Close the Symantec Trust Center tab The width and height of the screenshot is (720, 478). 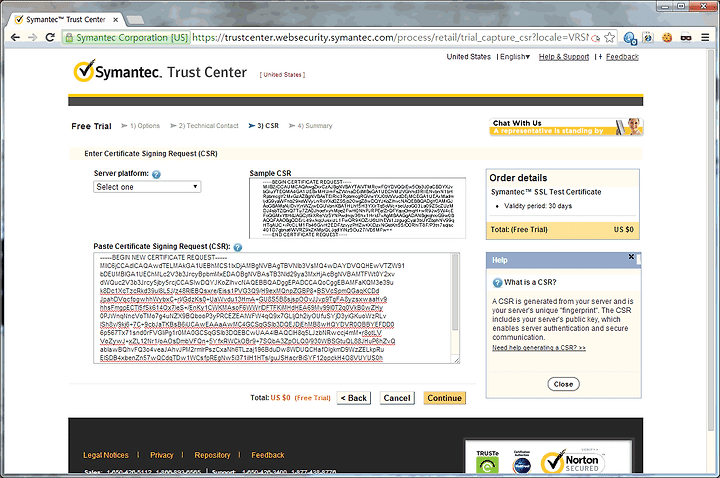point(116,20)
